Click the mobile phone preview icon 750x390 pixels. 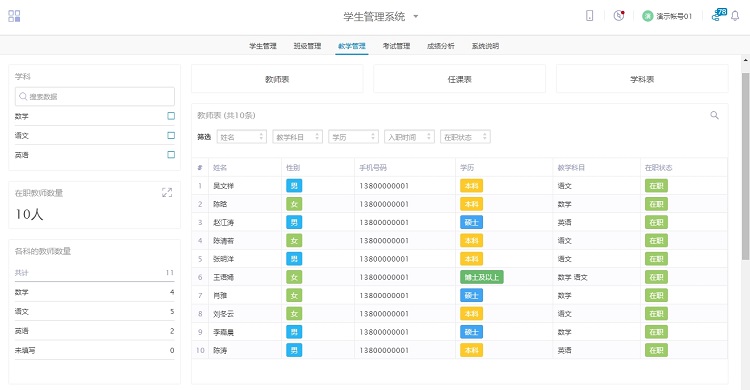point(589,16)
